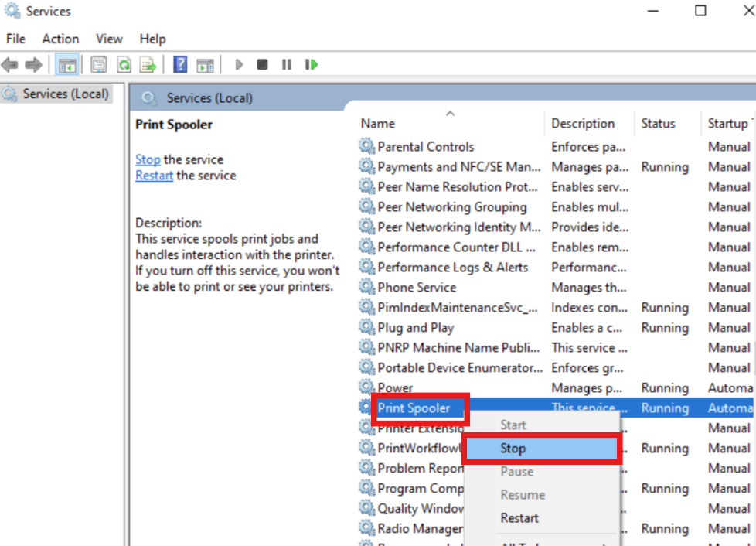Select Portable Device Enumerator service name

(460, 368)
